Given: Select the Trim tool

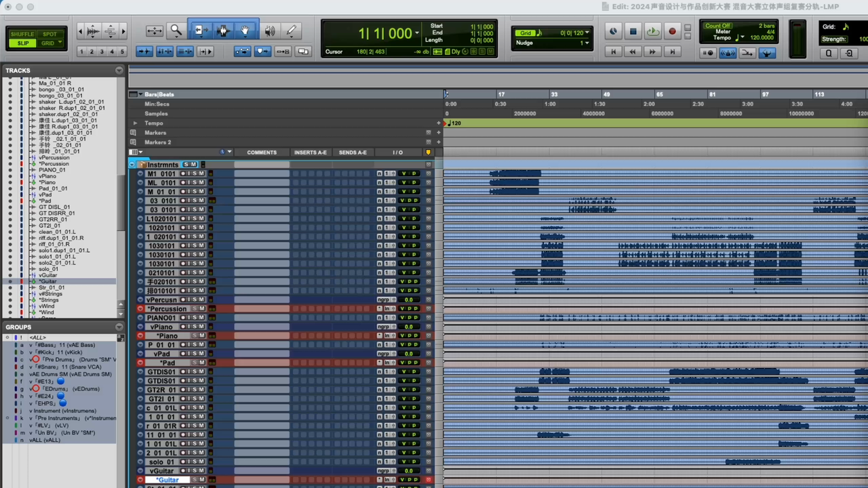Looking at the screenshot, I should (x=199, y=30).
